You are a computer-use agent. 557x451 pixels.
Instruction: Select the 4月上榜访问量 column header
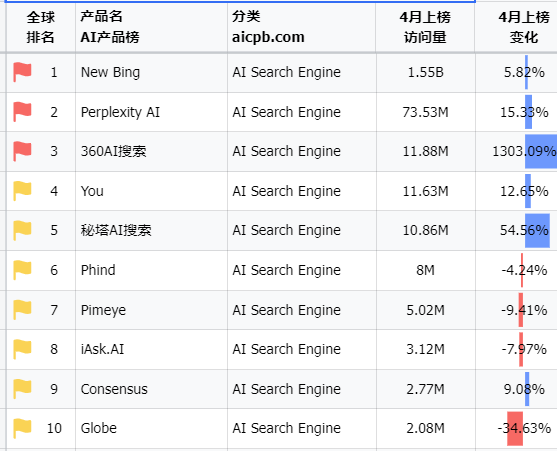(x=425, y=27)
